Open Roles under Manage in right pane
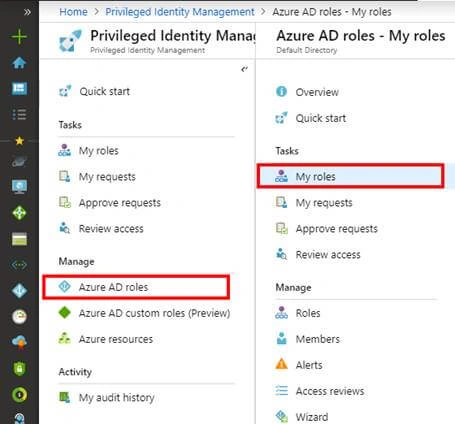 (x=298, y=313)
